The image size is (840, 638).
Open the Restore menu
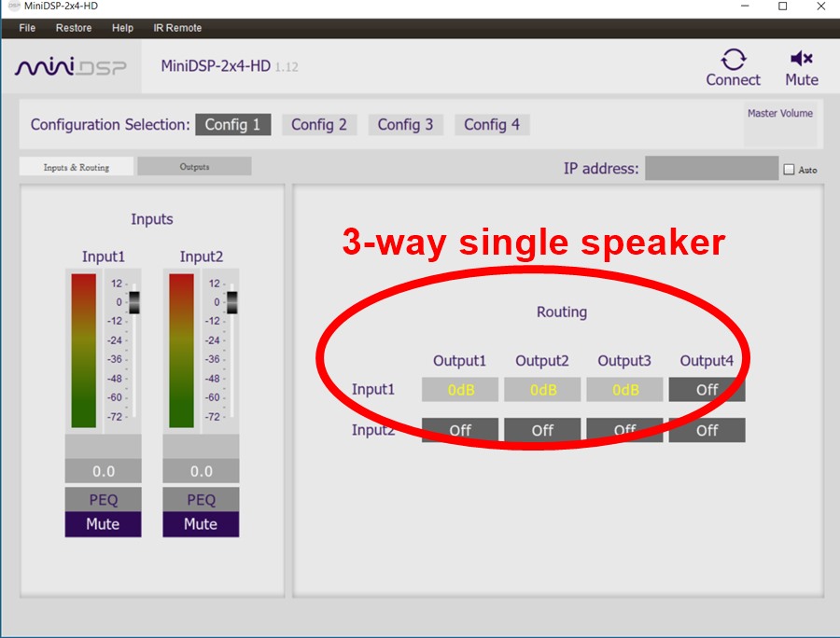click(x=74, y=28)
